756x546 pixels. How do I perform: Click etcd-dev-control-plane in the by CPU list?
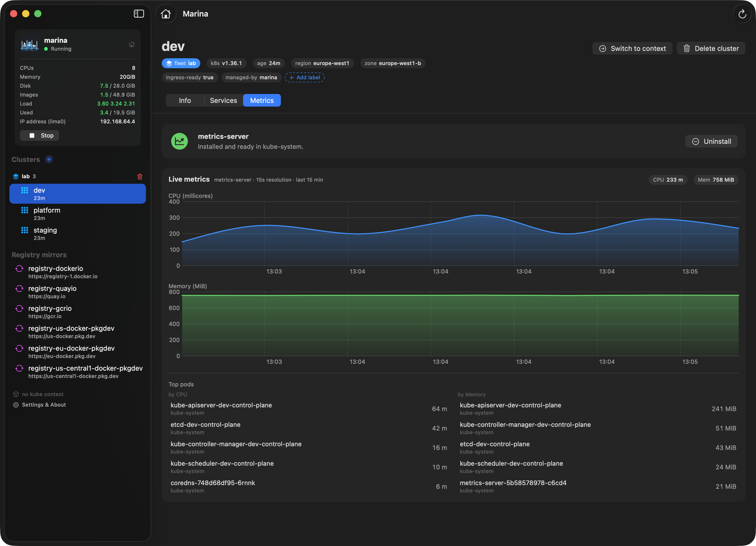click(x=309, y=428)
